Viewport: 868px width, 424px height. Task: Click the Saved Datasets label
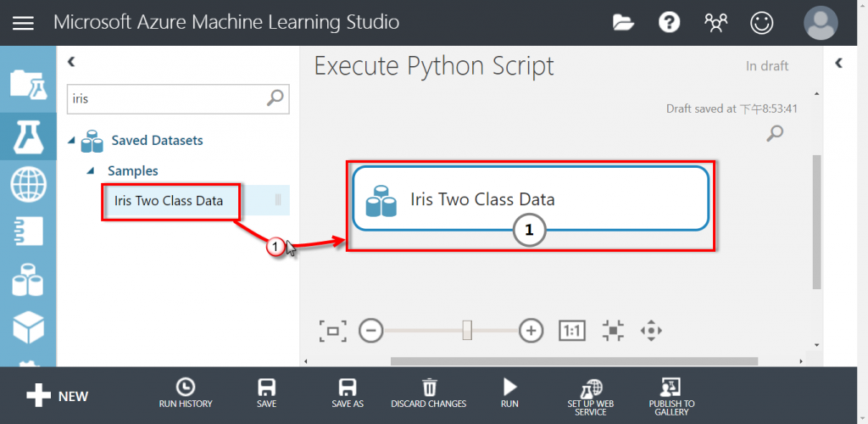tap(157, 141)
